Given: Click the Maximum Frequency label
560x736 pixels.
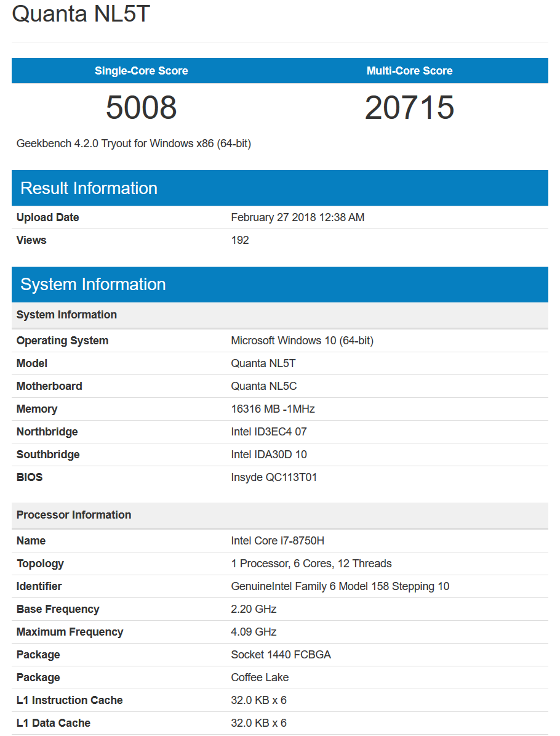Looking at the screenshot, I should coord(70,633).
